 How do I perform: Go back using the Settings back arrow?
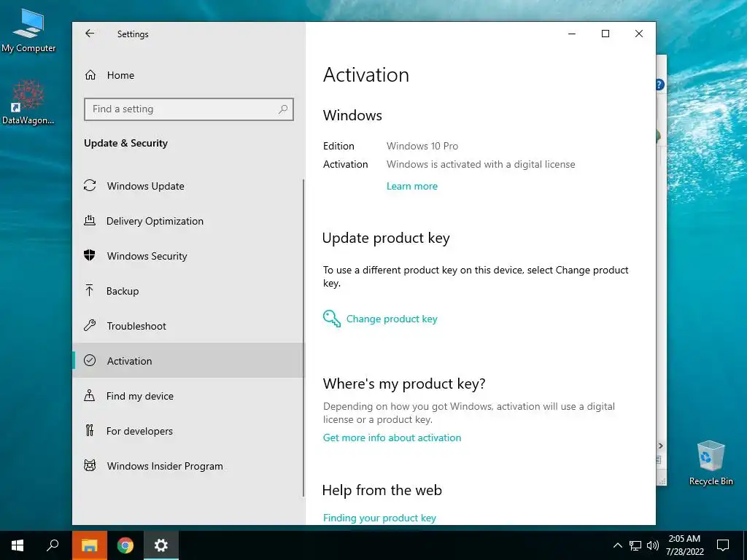(x=90, y=34)
